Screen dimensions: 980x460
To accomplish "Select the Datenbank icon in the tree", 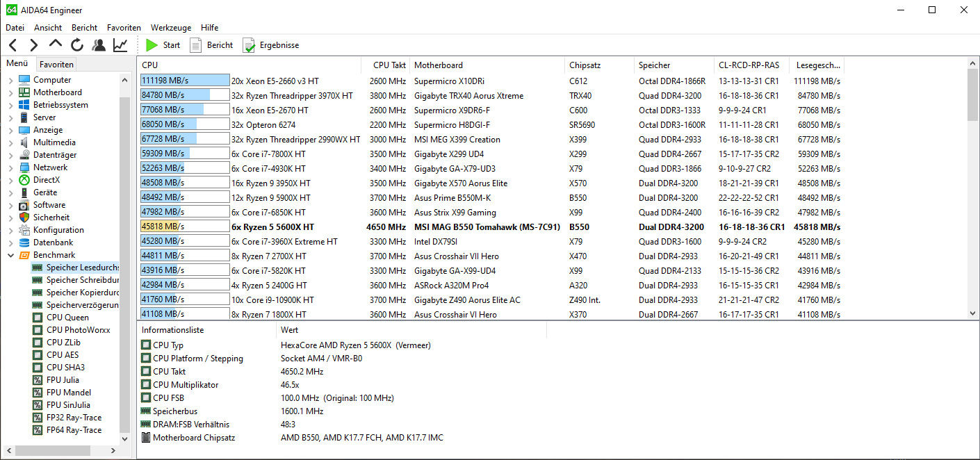I will 24,243.
